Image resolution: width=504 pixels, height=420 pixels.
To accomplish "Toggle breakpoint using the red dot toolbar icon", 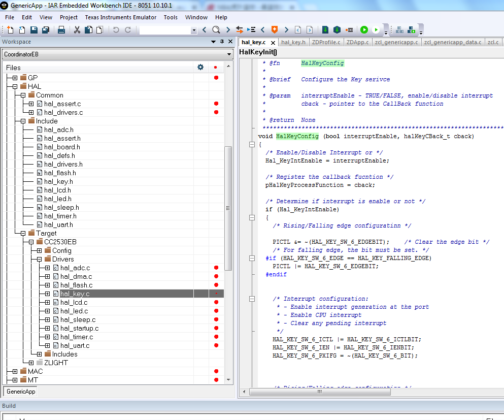I will click(349, 30).
